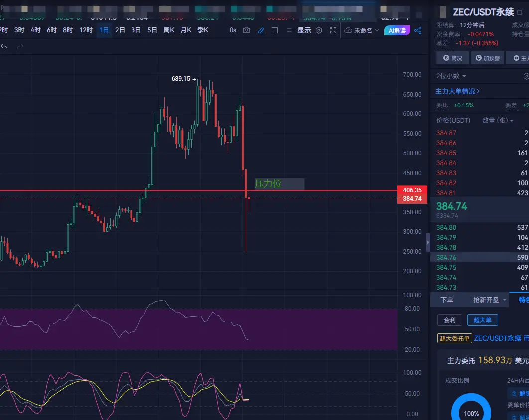Click the ZEC/USDT永续 link in 超大委托单 row
This screenshot has width=529, height=420.
(497, 338)
